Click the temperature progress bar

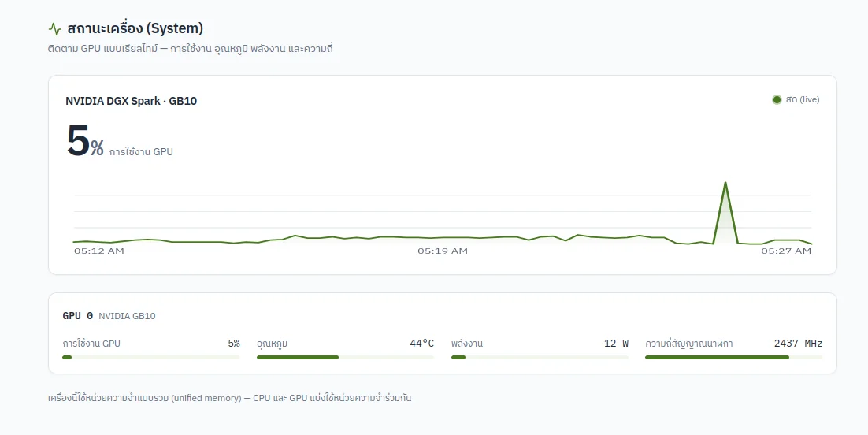pyautogui.click(x=346, y=358)
